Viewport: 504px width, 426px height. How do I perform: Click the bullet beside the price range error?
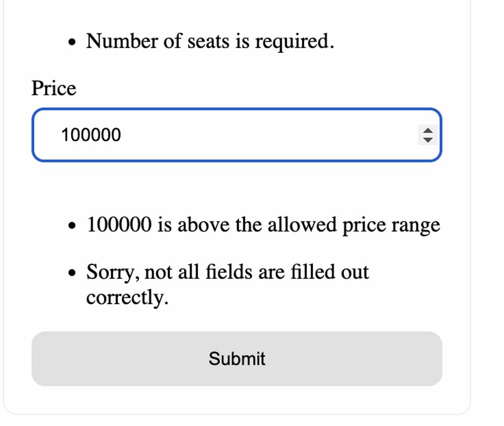tap(73, 225)
